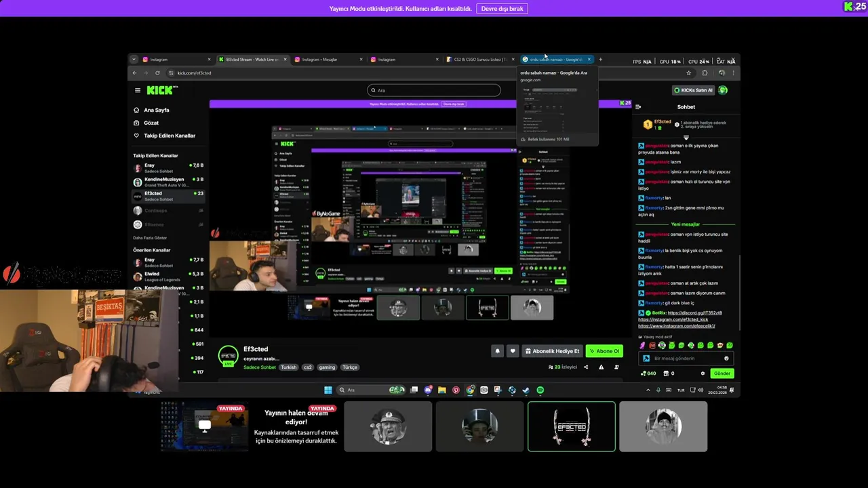The image size is (868, 488).
Task: Click gift box counter icon in chat
Action: tap(667, 373)
